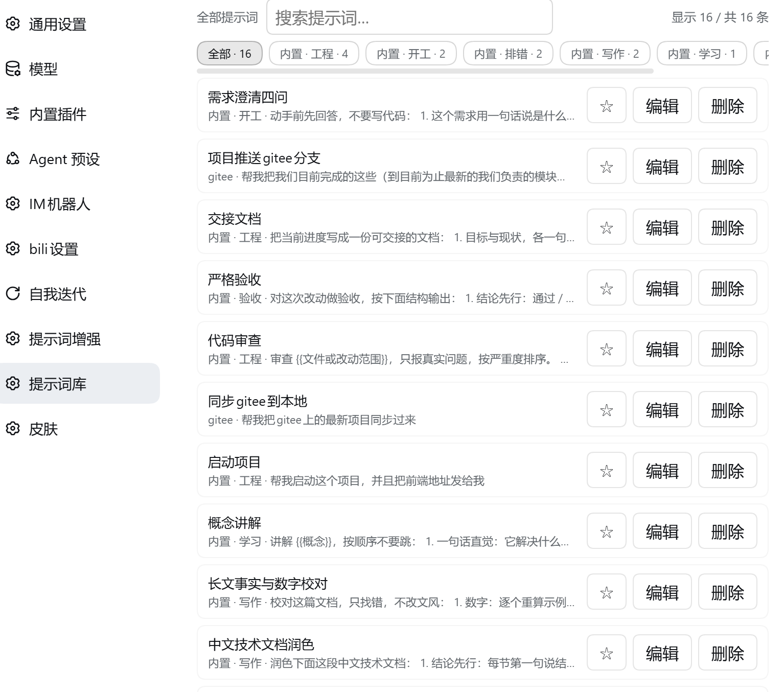Edit the 项目推送 gitee 分支 prompt
Screen dimensions: 784x692
pyautogui.click(x=662, y=166)
